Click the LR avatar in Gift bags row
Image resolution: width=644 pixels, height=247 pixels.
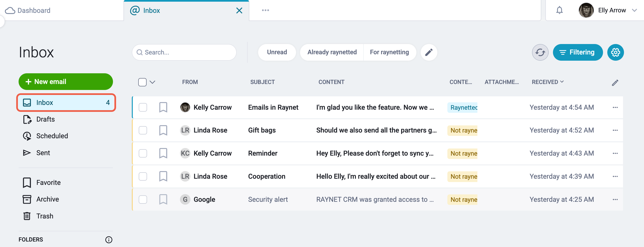[x=185, y=130]
